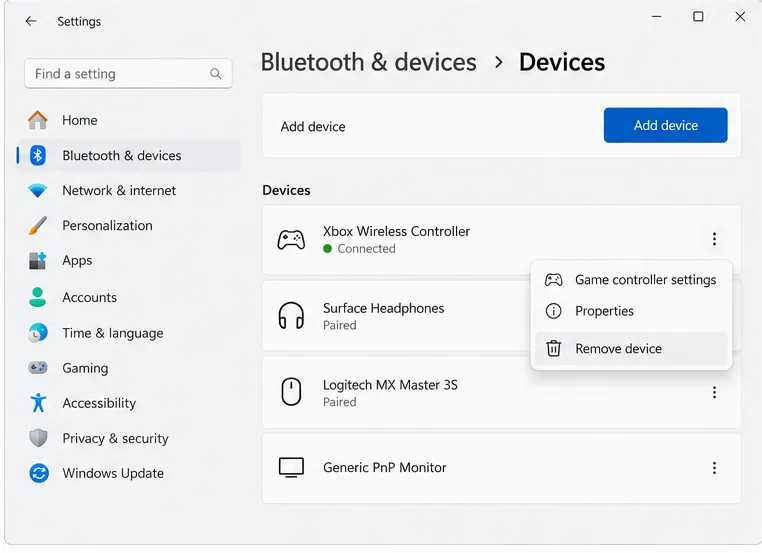Open Privacy & security settings
Screen dimensions: 762x553
[129, 438]
